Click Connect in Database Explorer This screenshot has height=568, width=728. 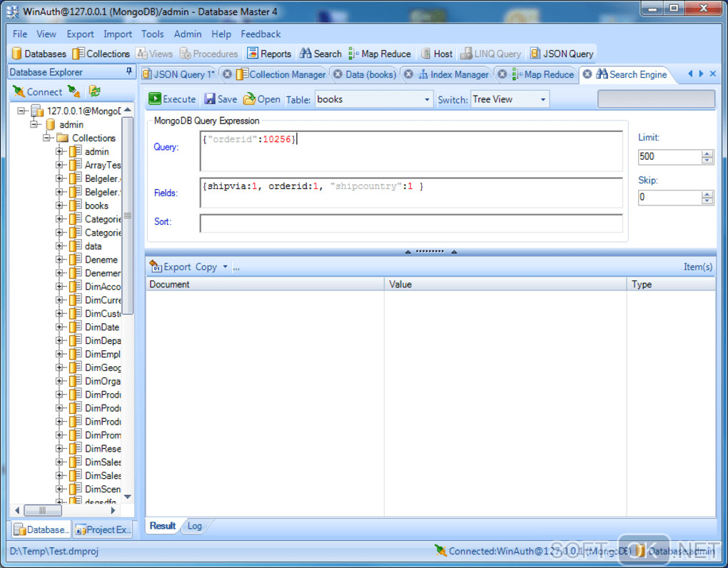[37, 91]
